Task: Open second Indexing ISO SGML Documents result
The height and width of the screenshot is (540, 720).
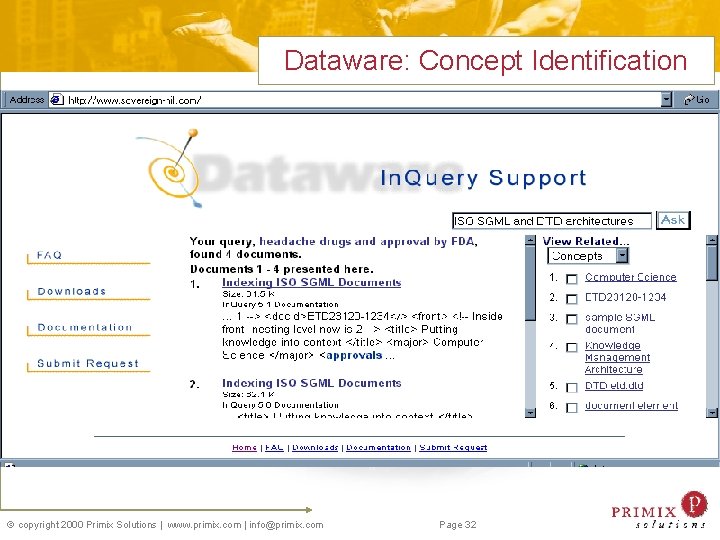Action: 311,383
